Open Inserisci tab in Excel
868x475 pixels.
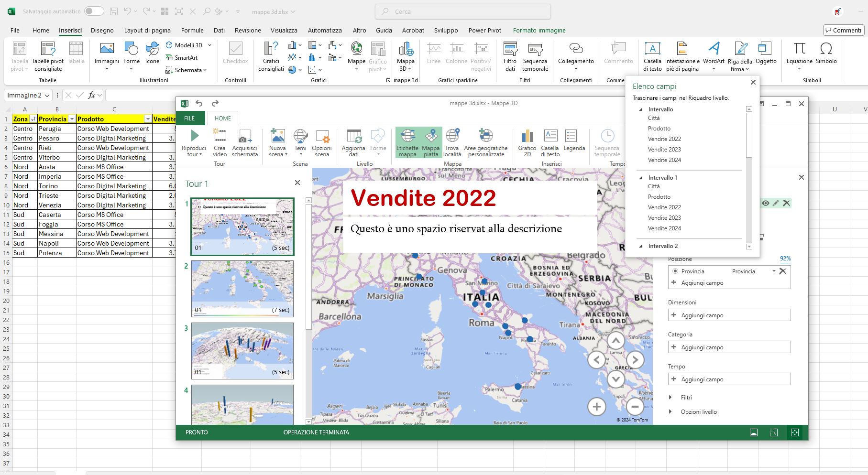(x=70, y=30)
